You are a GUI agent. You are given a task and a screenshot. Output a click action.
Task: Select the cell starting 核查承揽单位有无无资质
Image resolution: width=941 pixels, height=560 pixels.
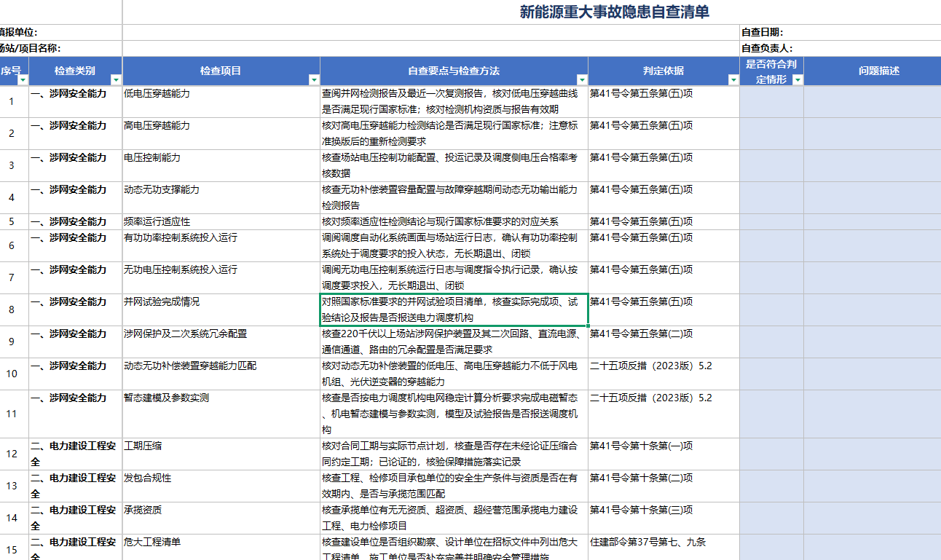tap(454, 518)
